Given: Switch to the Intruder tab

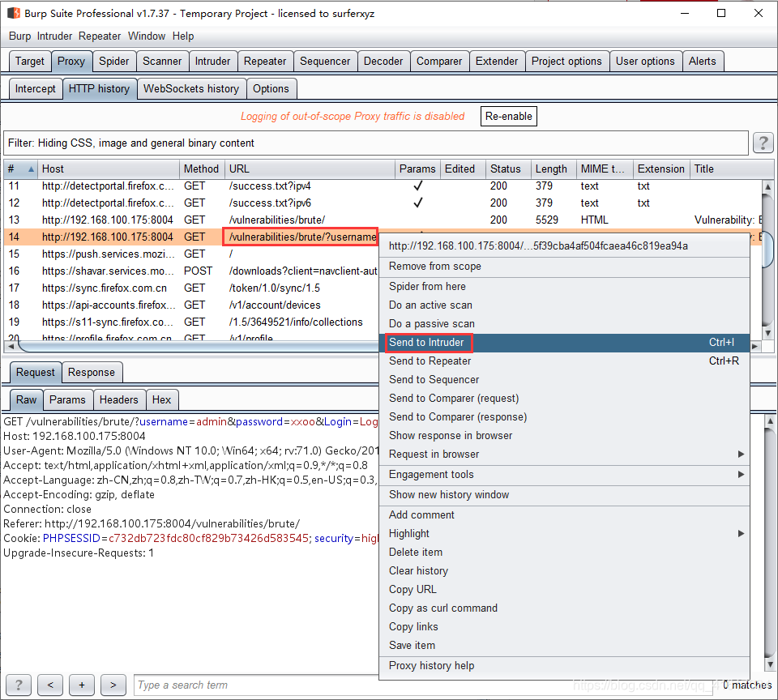Looking at the screenshot, I should click(212, 61).
